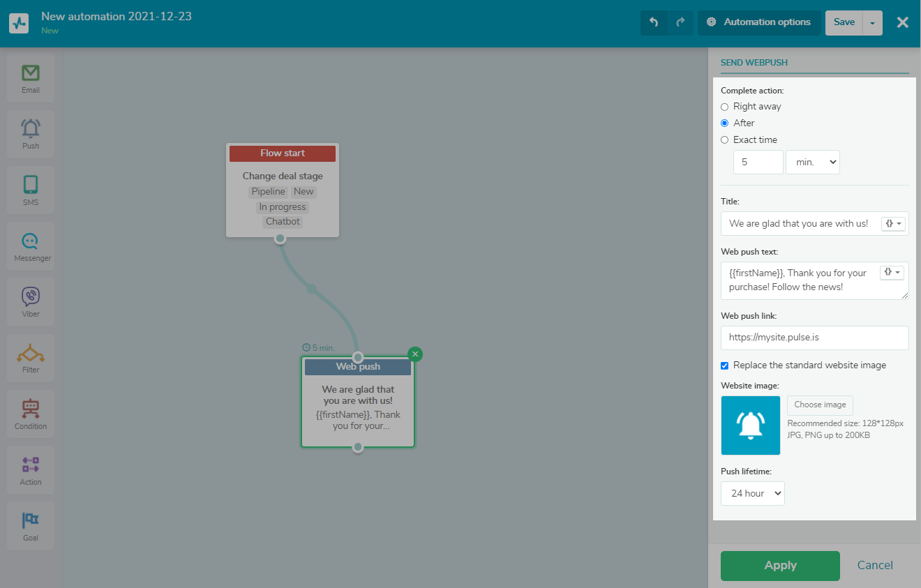The width and height of the screenshot is (921, 588).
Task: Choose the SMS block
Action: (x=31, y=190)
